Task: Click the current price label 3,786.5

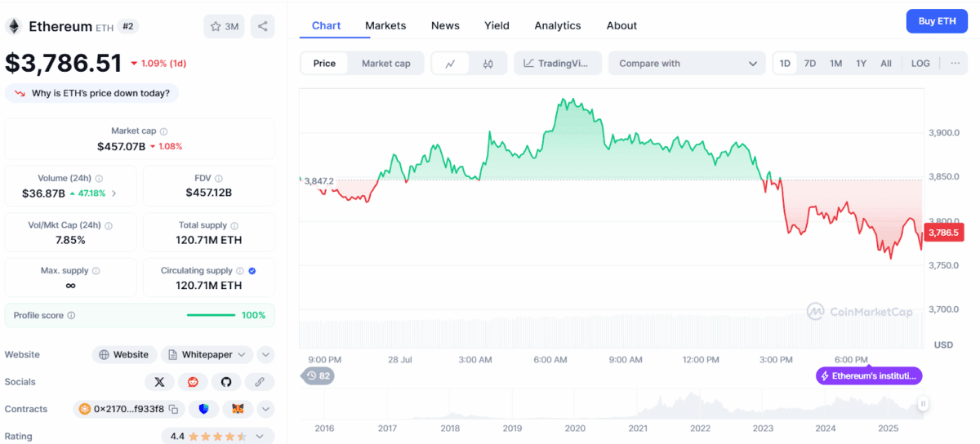Action: point(942,233)
